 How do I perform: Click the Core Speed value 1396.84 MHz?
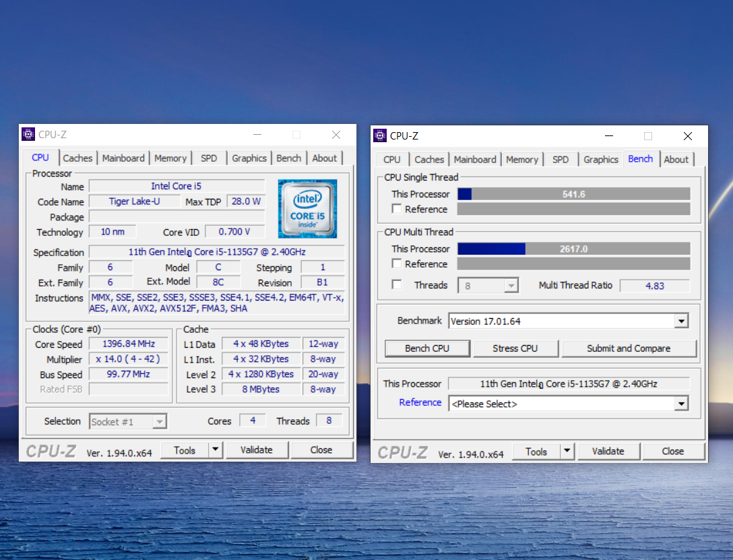coord(129,344)
